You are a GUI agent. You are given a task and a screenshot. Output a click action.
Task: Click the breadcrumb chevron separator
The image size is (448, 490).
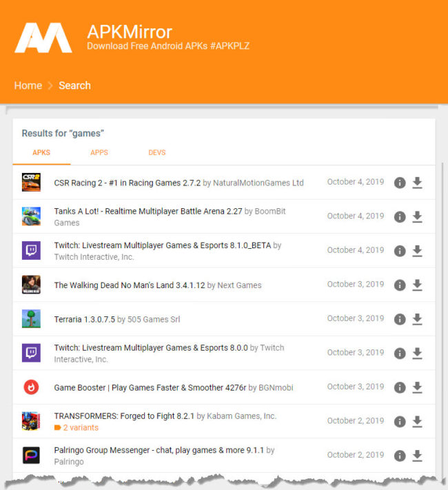tap(50, 85)
